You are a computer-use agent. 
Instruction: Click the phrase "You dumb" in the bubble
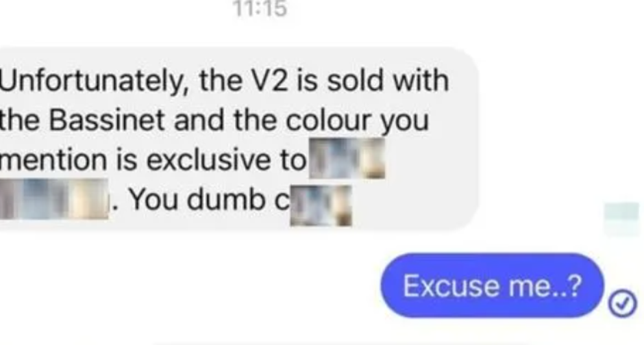pyautogui.click(x=197, y=199)
